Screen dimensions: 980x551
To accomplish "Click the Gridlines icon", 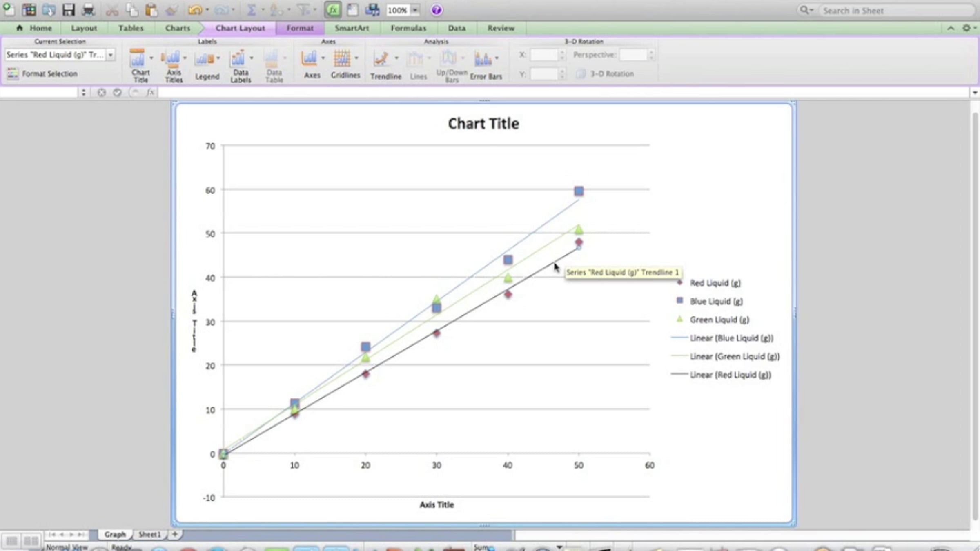I will coord(342,59).
